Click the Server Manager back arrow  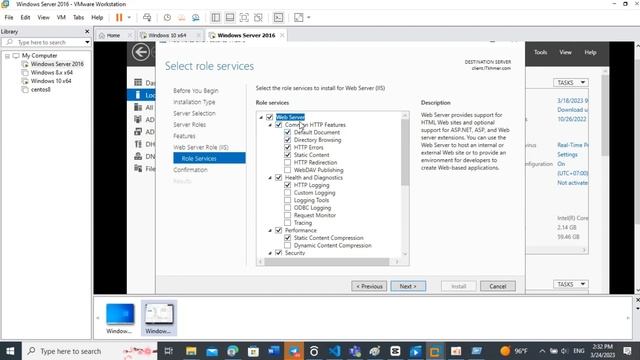tap(140, 52)
